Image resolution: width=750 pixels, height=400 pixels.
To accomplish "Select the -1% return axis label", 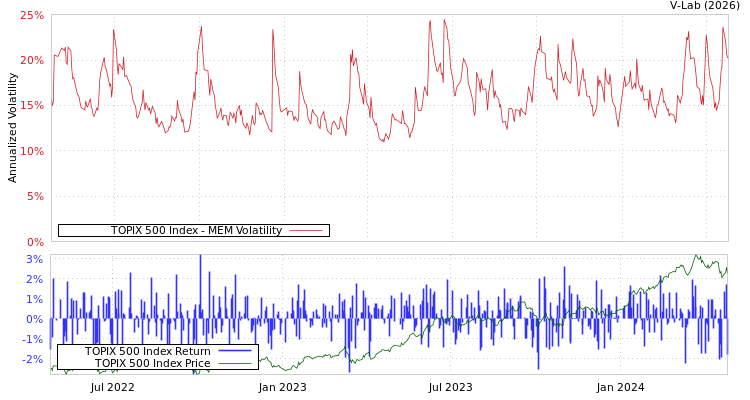I will click(x=33, y=339).
